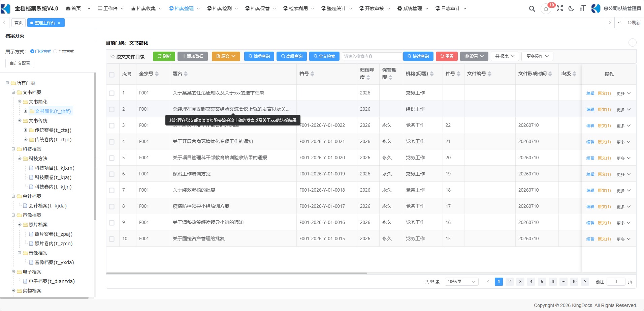The height and width of the screenshot is (311, 644).
Task: Close the 整理工作台 tab
Action: tap(59, 23)
